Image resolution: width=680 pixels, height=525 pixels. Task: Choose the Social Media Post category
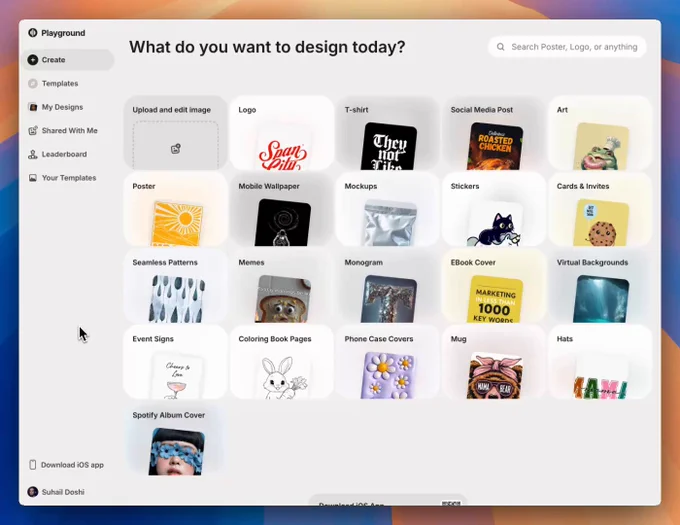[x=494, y=133]
